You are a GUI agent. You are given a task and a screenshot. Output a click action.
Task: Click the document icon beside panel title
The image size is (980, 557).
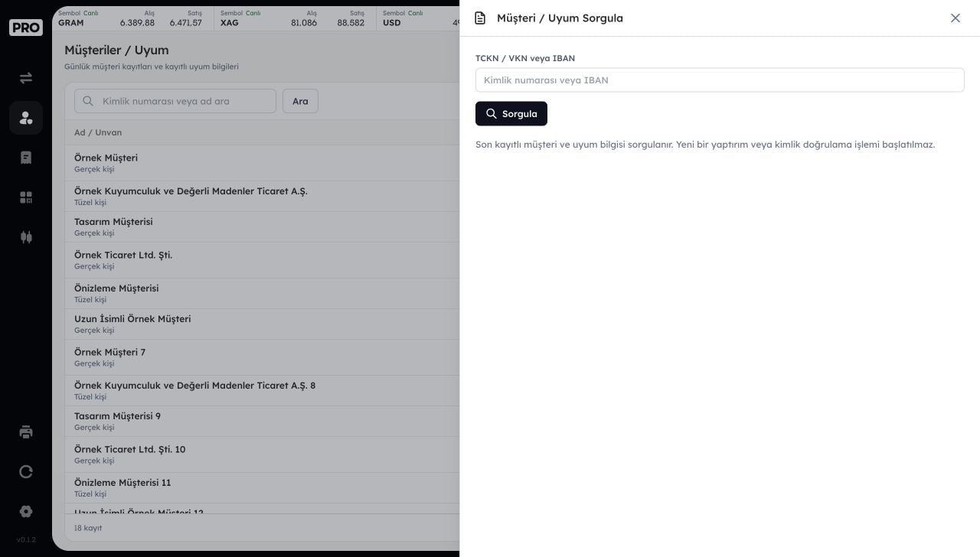pyautogui.click(x=480, y=18)
